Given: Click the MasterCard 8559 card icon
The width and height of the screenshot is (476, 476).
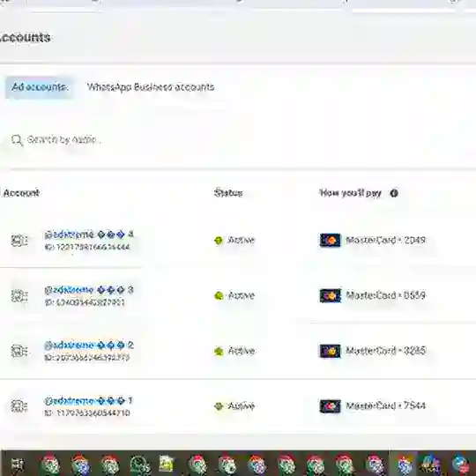Looking at the screenshot, I should 330,295.
